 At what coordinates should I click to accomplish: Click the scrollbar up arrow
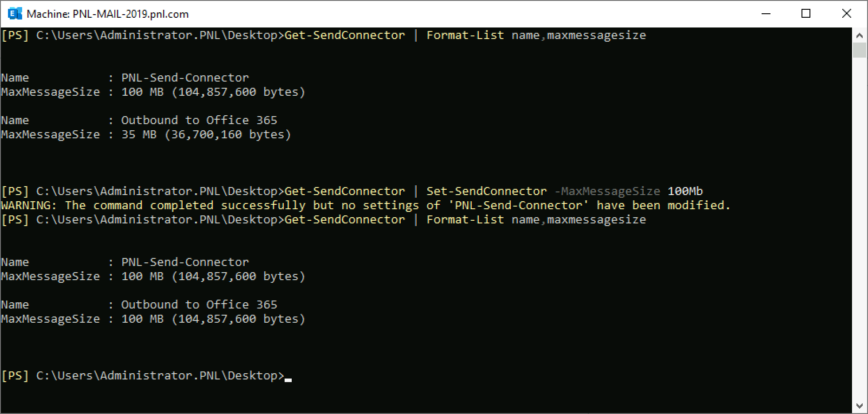[x=859, y=35]
